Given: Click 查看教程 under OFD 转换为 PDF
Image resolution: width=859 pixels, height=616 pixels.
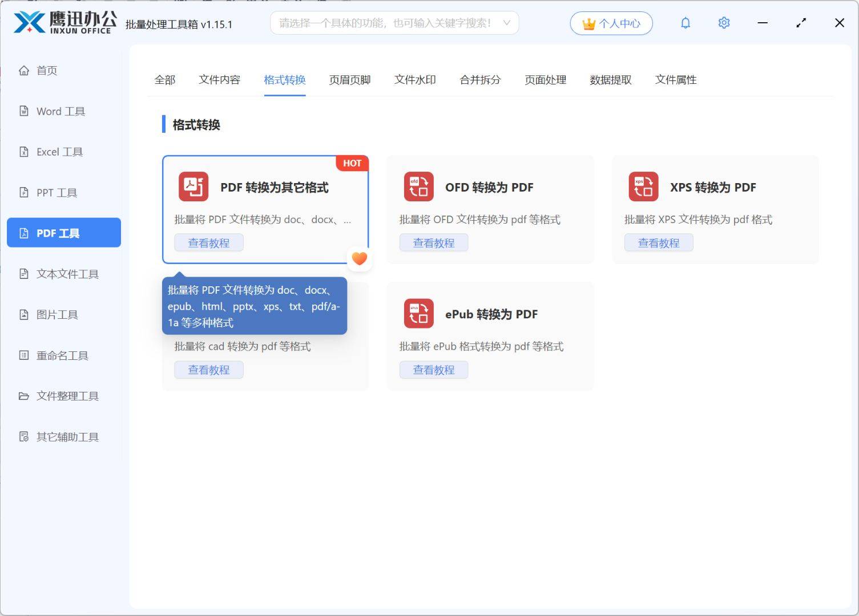Looking at the screenshot, I should [434, 243].
